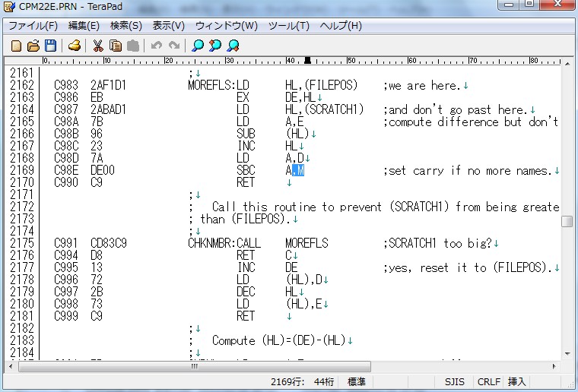
Task: Click the highlighted ,M in SBC line
Action: click(x=298, y=170)
